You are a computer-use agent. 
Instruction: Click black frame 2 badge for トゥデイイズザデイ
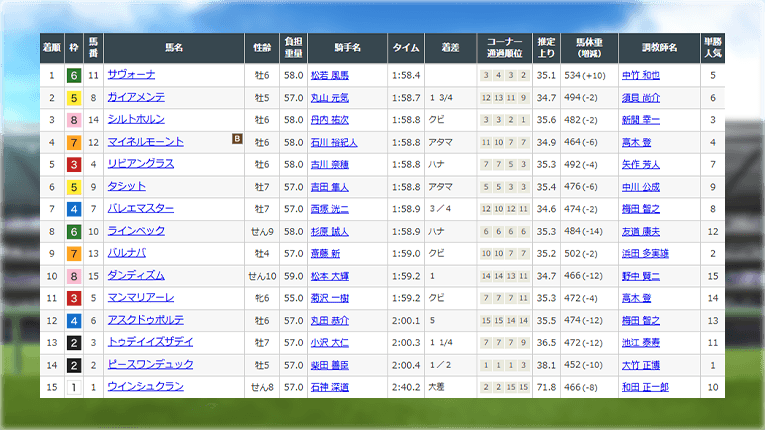pyautogui.click(x=74, y=342)
